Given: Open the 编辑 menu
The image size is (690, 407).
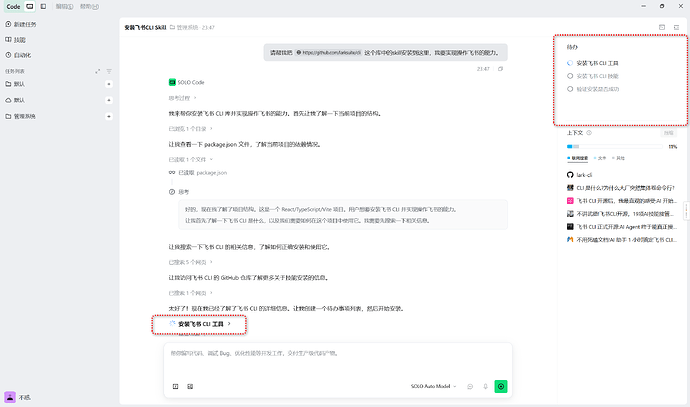Looking at the screenshot, I should [x=64, y=7].
